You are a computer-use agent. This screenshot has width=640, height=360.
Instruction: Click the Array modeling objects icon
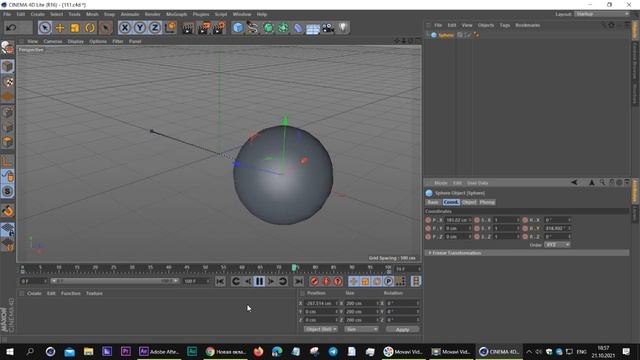(283, 28)
